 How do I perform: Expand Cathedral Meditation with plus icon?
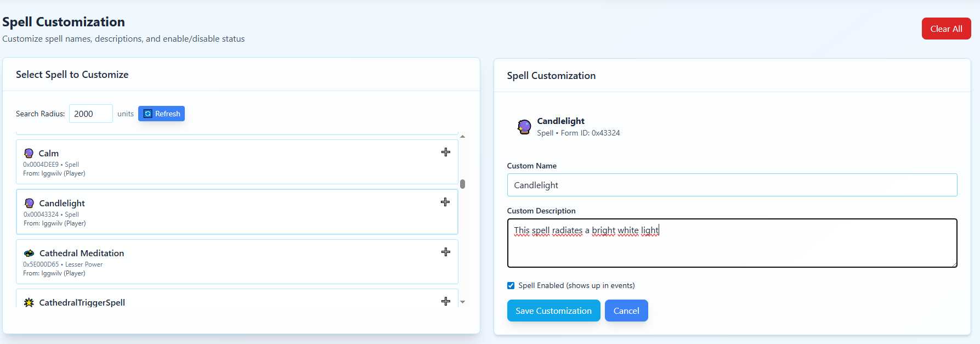point(446,252)
